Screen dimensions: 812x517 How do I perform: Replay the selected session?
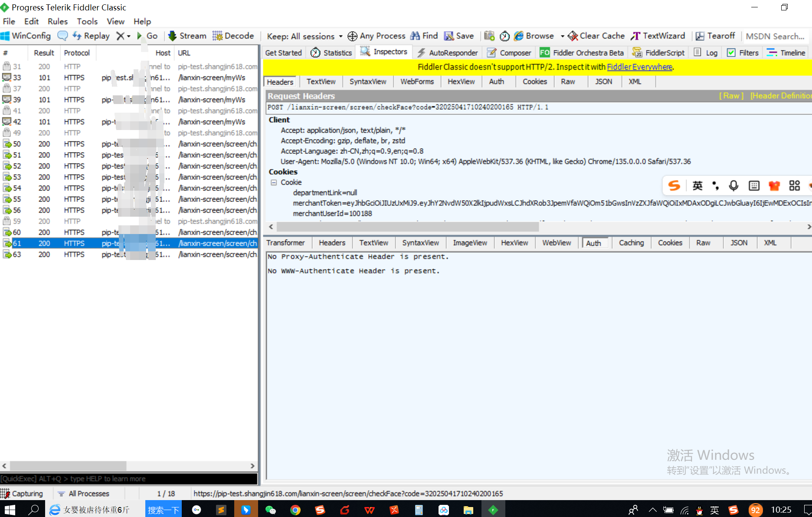click(91, 36)
